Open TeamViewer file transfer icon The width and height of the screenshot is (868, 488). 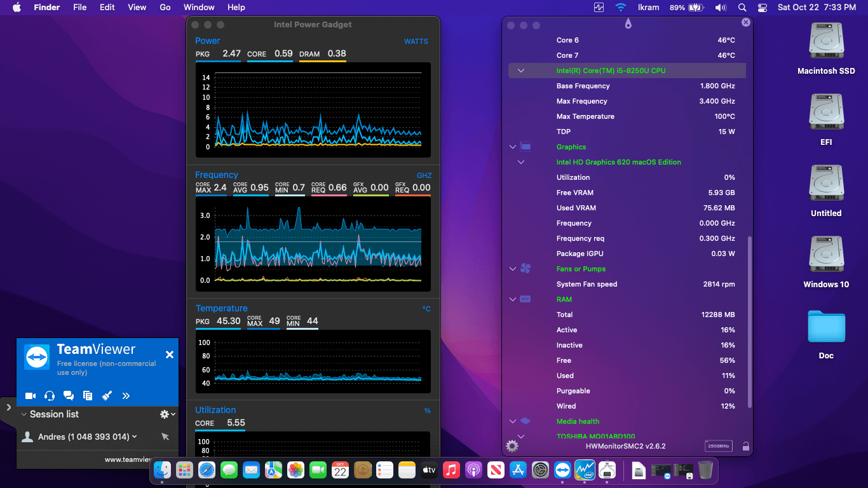pyautogui.click(x=87, y=395)
